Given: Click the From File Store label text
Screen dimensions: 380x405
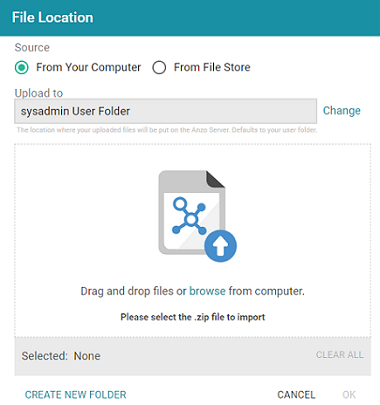Looking at the screenshot, I should 212,67.
